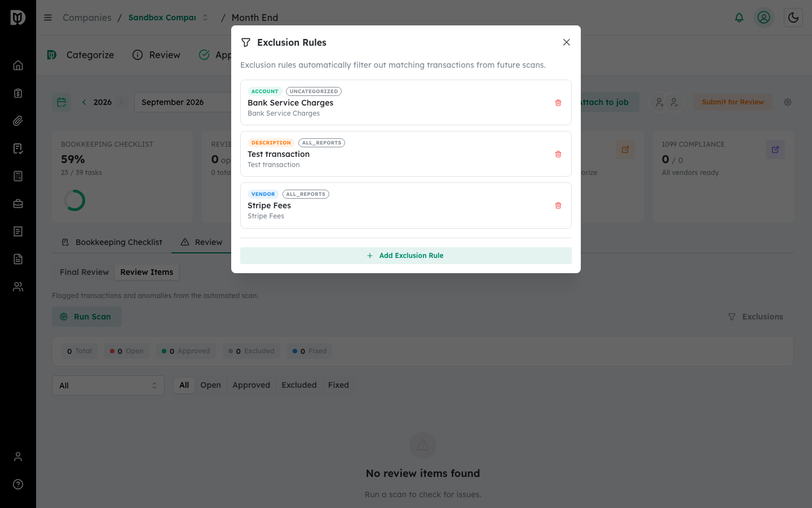Click the 0 Excluded counter chip
Image resolution: width=812 pixels, height=508 pixels.
(251, 351)
